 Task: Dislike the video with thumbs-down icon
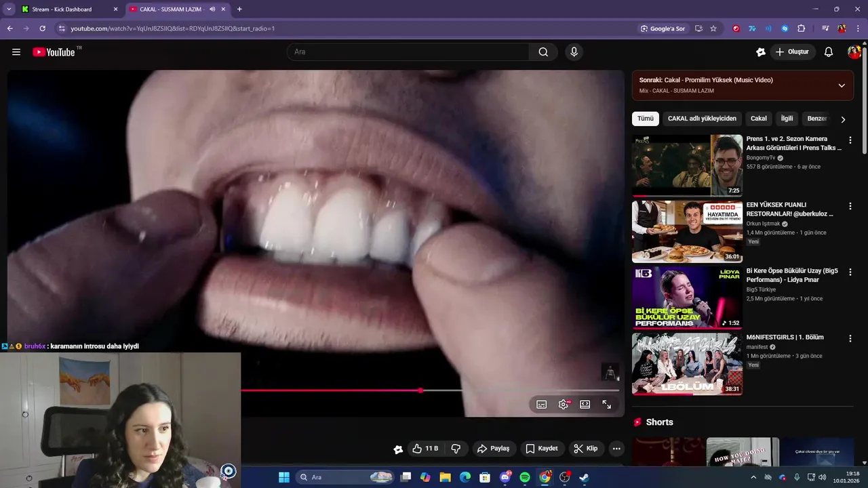(456, 449)
